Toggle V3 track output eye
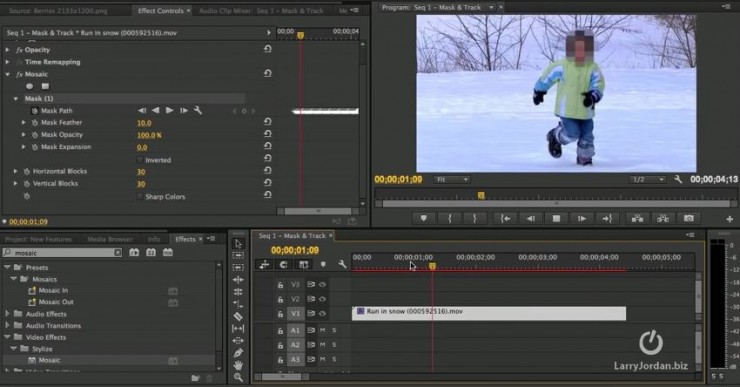Image resolution: width=740 pixels, height=387 pixels. pos(323,285)
